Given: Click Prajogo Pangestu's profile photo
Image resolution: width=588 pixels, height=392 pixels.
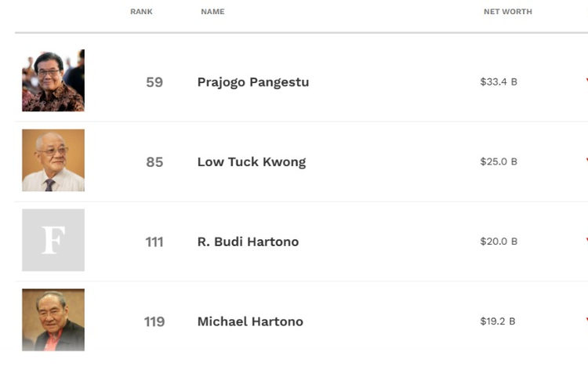Looking at the screenshot, I should (53, 81).
